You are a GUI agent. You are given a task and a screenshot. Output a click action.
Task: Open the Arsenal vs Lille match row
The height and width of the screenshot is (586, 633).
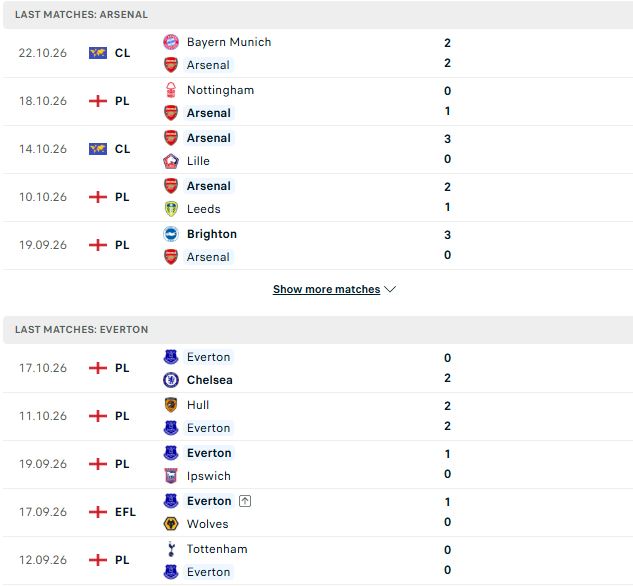coord(316,150)
